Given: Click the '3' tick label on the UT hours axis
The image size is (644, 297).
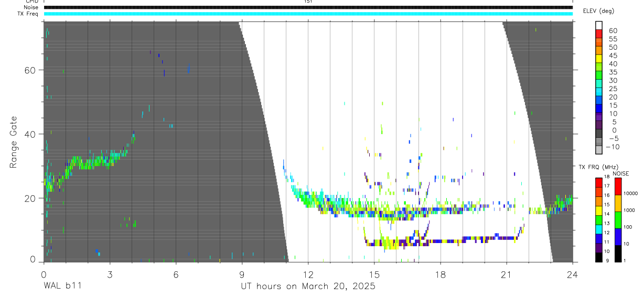Looking at the screenshot, I should click(109, 274).
